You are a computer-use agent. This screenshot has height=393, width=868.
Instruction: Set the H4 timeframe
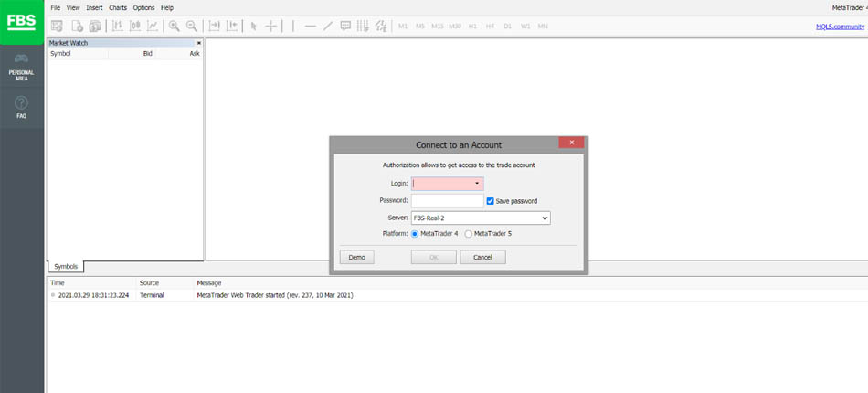pyautogui.click(x=490, y=26)
